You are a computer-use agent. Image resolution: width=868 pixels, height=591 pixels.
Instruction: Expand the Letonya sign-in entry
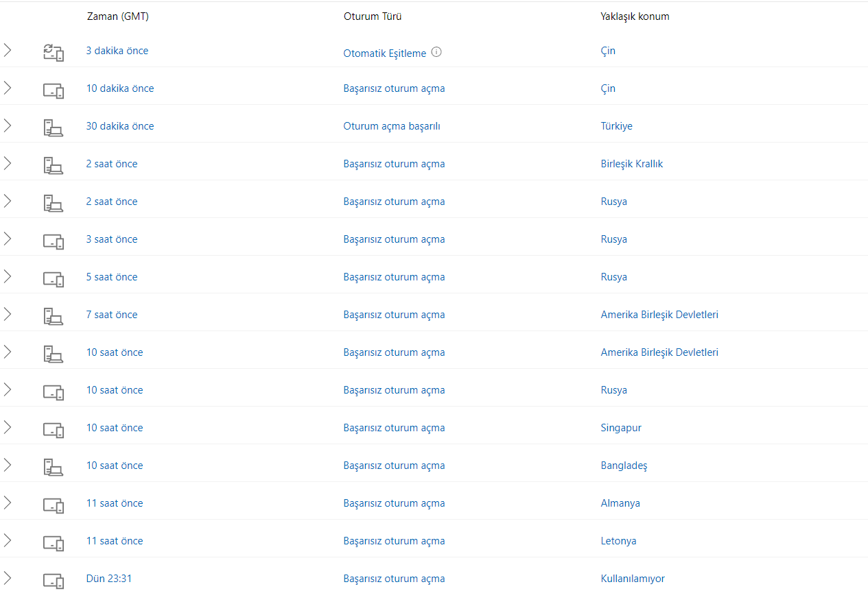click(x=8, y=540)
